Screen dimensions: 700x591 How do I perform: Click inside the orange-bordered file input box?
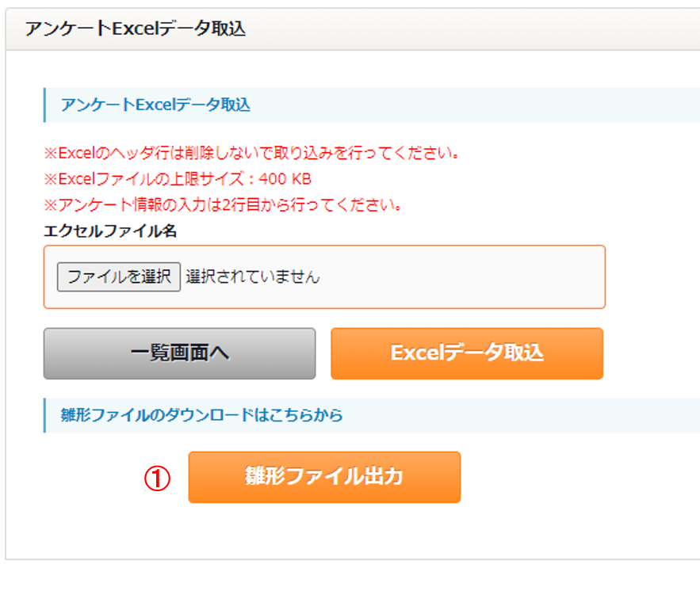coord(324,277)
